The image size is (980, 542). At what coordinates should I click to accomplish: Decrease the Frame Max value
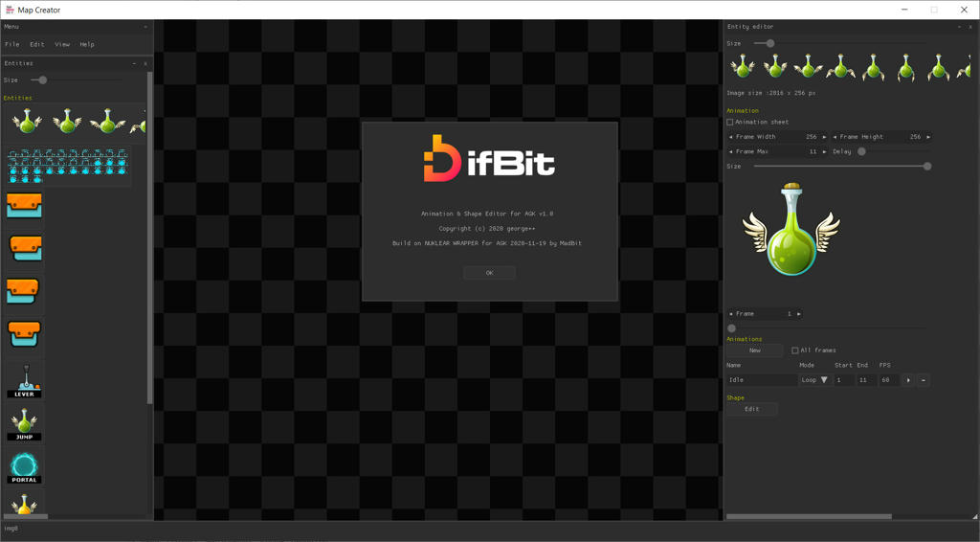click(x=730, y=152)
